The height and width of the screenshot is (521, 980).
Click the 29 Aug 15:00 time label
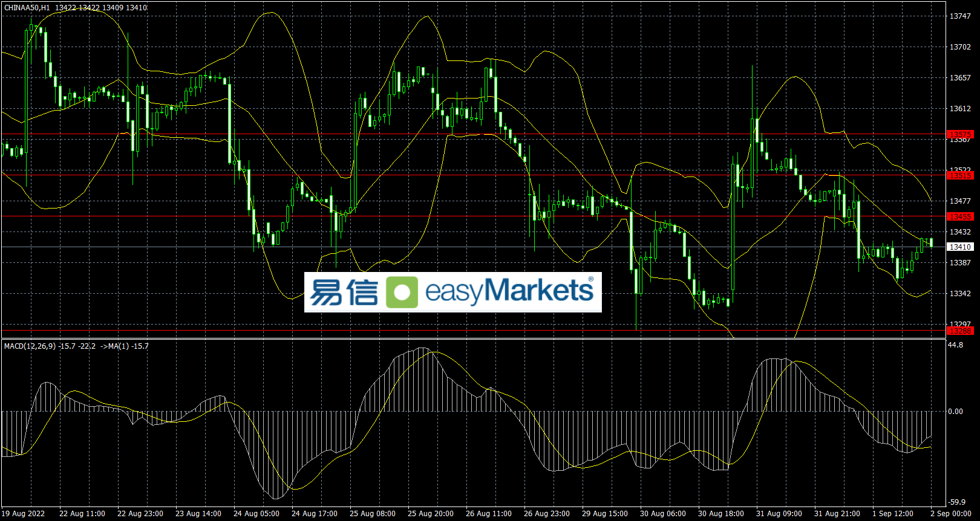click(x=605, y=514)
